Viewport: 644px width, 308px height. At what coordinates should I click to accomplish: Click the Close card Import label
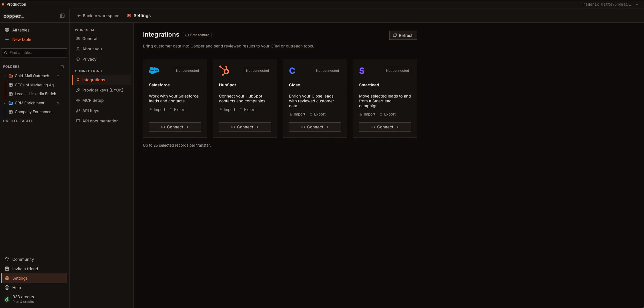[x=297, y=114]
